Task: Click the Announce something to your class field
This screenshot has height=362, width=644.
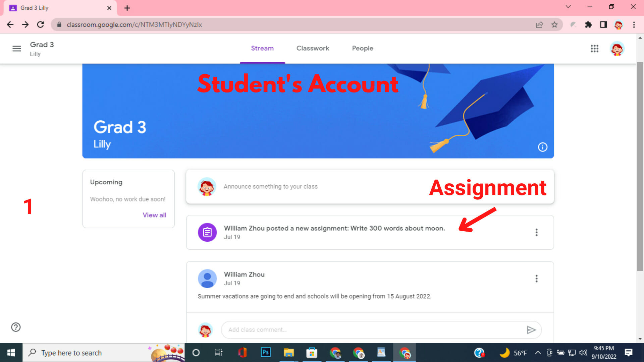Action: tap(270, 186)
